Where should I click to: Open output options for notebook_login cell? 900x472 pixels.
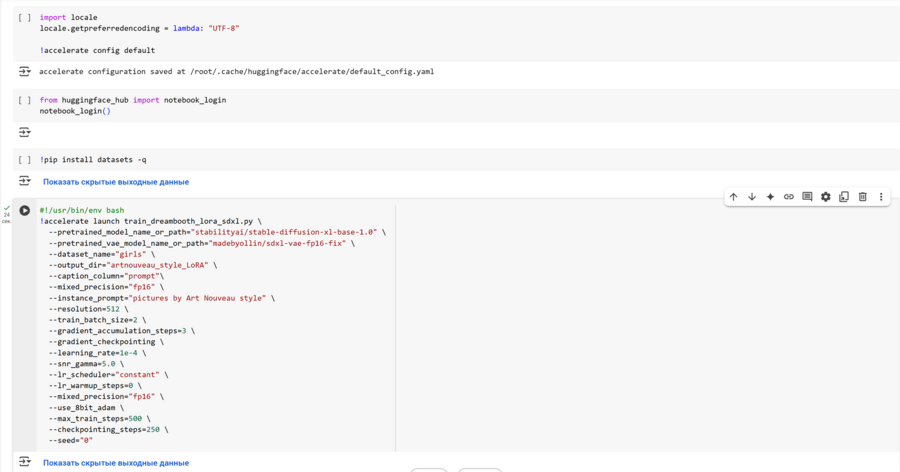(x=25, y=132)
